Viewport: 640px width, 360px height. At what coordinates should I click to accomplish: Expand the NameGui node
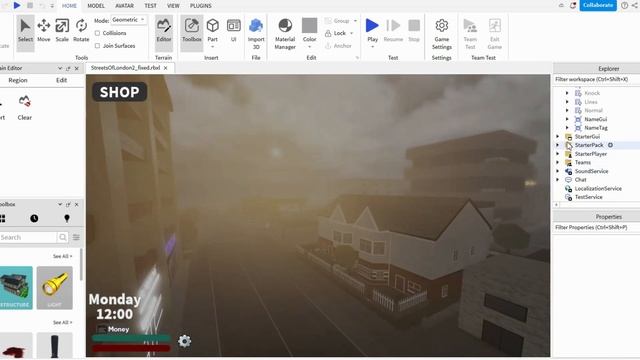[x=567, y=119]
